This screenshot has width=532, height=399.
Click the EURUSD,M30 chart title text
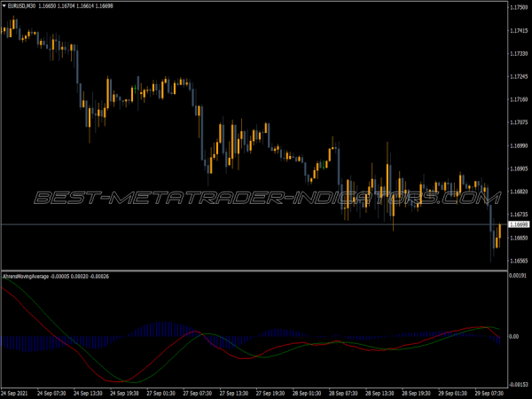(21, 6)
